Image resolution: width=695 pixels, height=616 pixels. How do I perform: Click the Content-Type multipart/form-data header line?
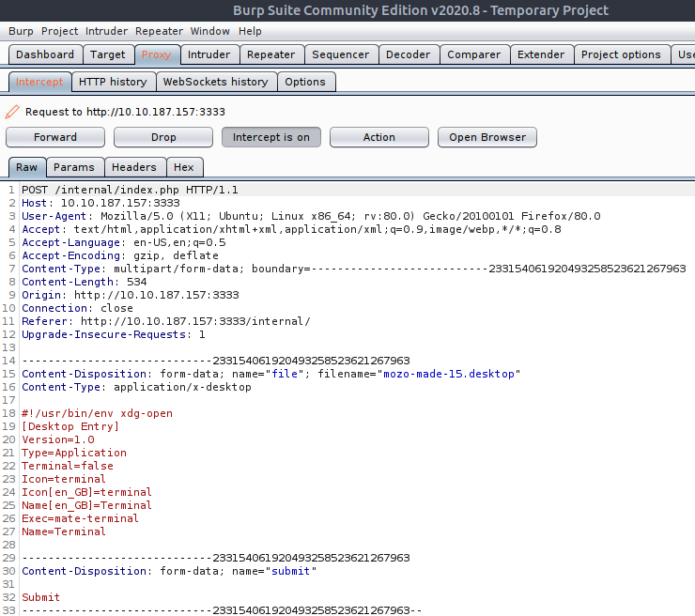point(354,269)
